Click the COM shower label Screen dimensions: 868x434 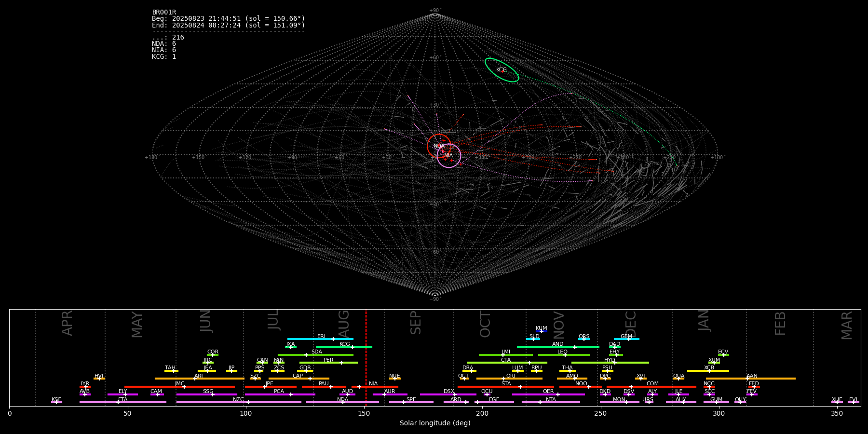tap(653, 384)
